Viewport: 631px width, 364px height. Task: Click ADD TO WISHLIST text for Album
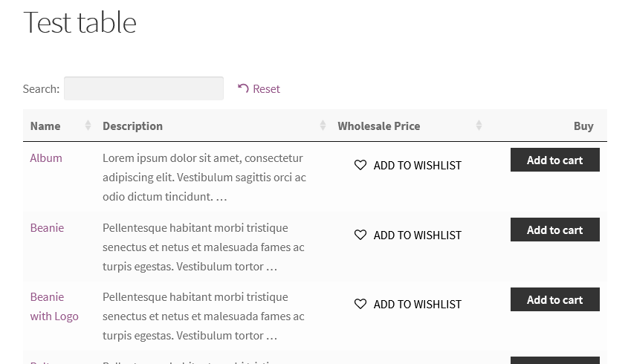tap(417, 165)
